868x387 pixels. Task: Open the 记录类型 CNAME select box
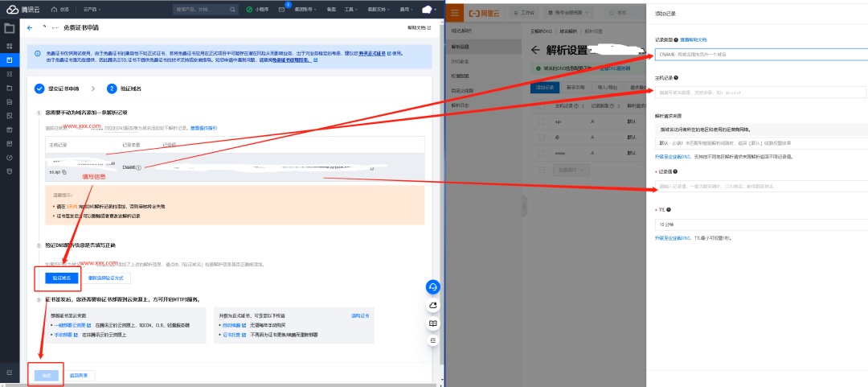click(x=760, y=55)
